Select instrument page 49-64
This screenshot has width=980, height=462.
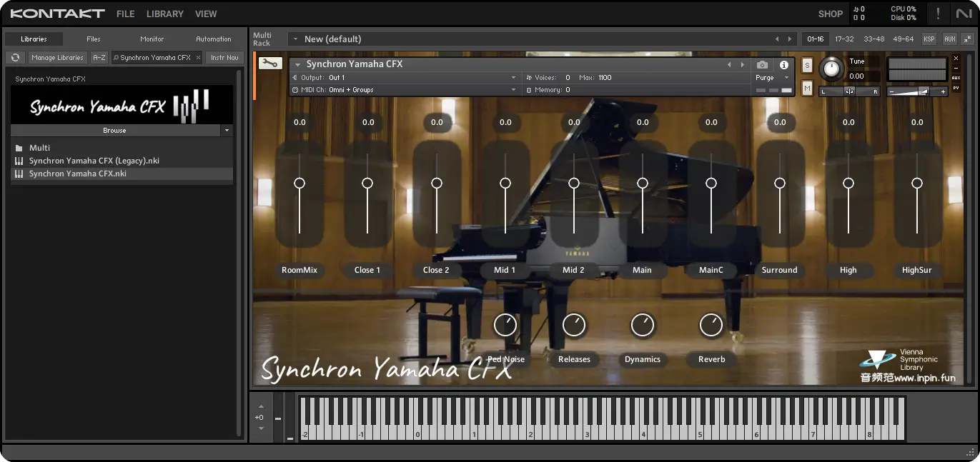(904, 39)
